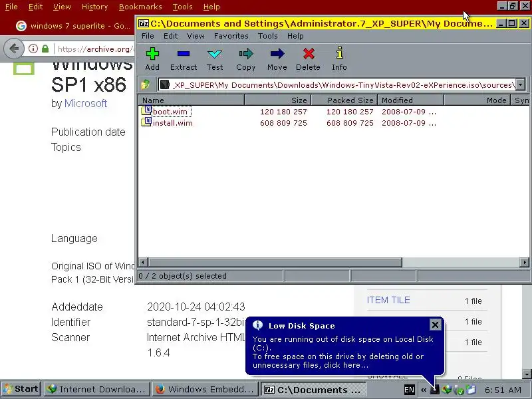Click right arrow of 7-Zip horizontal scrollbar
The image size is (532, 399).
[525, 262]
